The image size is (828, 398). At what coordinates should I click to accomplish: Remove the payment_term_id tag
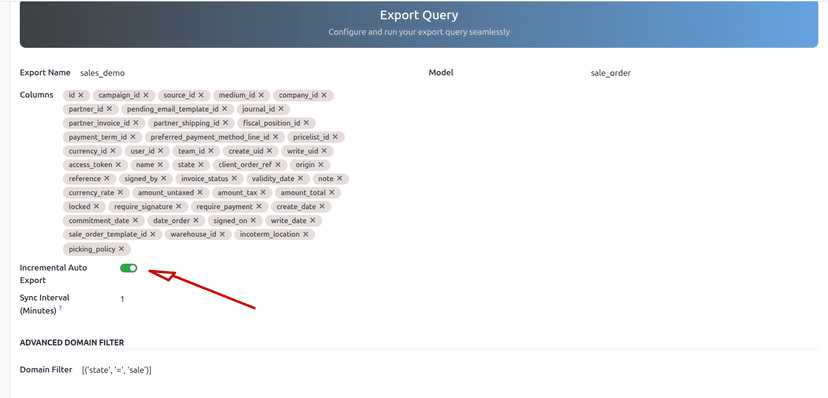point(133,137)
